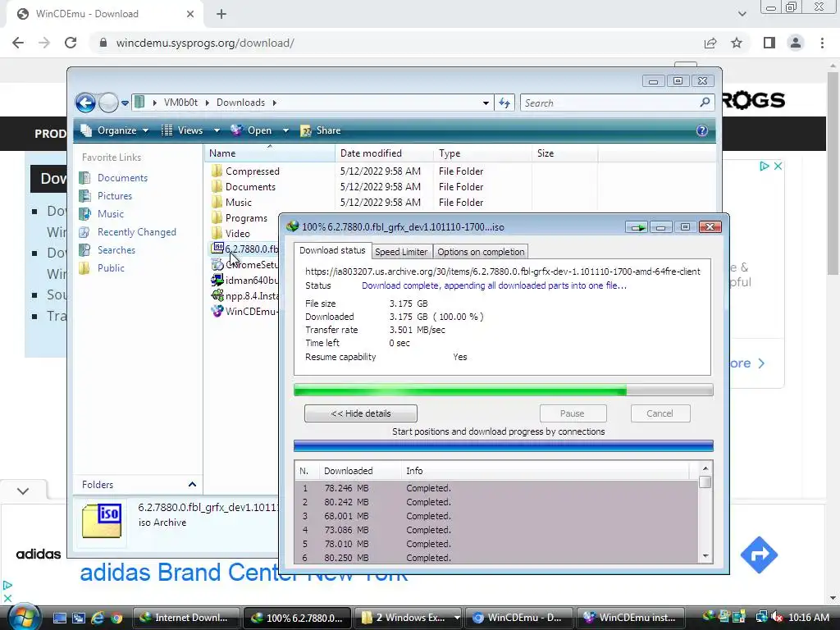840x630 pixels.
Task: Select the ChromeSetup file
Action: [x=244, y=265]
